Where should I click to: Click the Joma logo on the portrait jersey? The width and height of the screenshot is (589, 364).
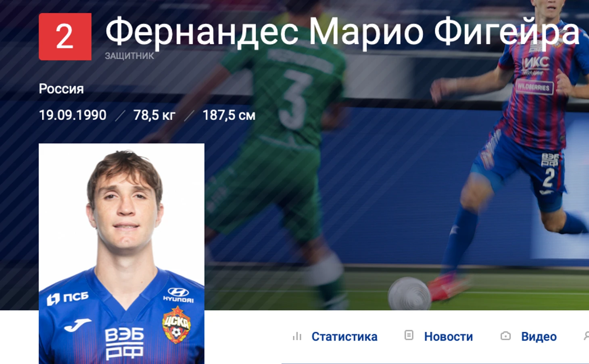pos(77,325)
